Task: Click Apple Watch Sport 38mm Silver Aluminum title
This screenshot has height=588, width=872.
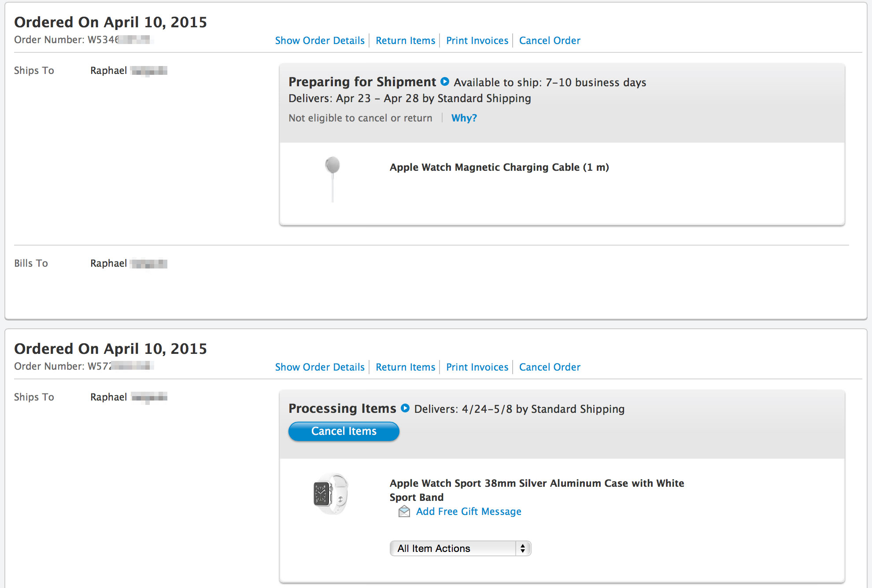Action: point(537,490)
